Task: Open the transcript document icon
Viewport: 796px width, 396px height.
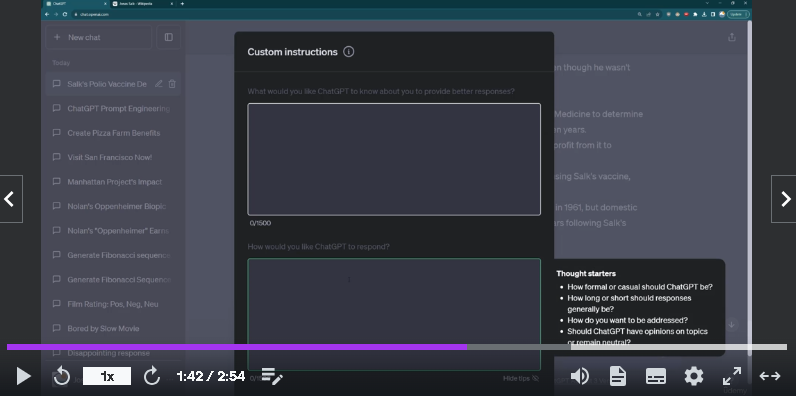Action: 618,376
